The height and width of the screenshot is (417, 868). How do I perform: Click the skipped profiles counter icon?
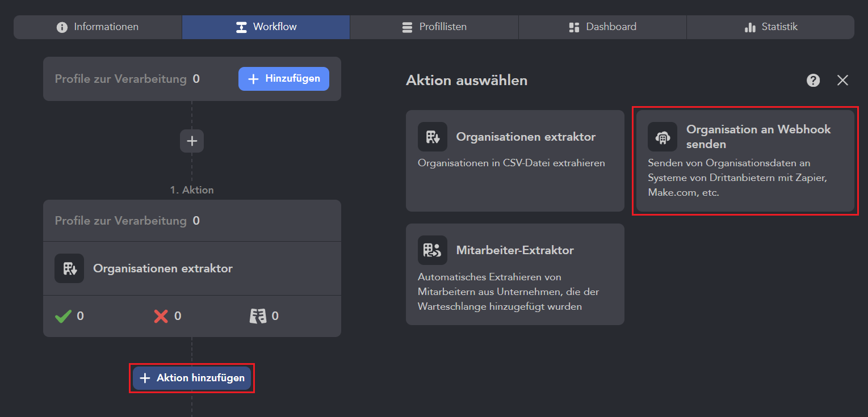click(258, 316)
